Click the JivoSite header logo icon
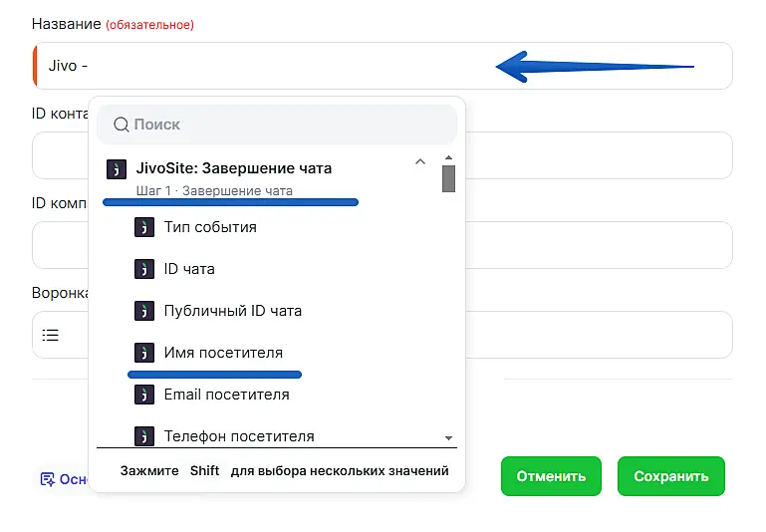 pos(117,168)
